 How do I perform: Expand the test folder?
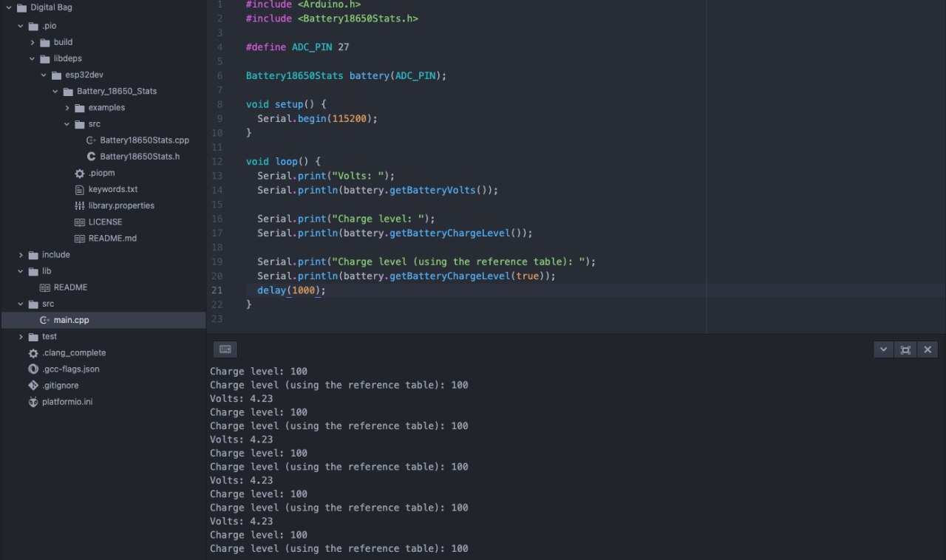click(x=49, y=337)
